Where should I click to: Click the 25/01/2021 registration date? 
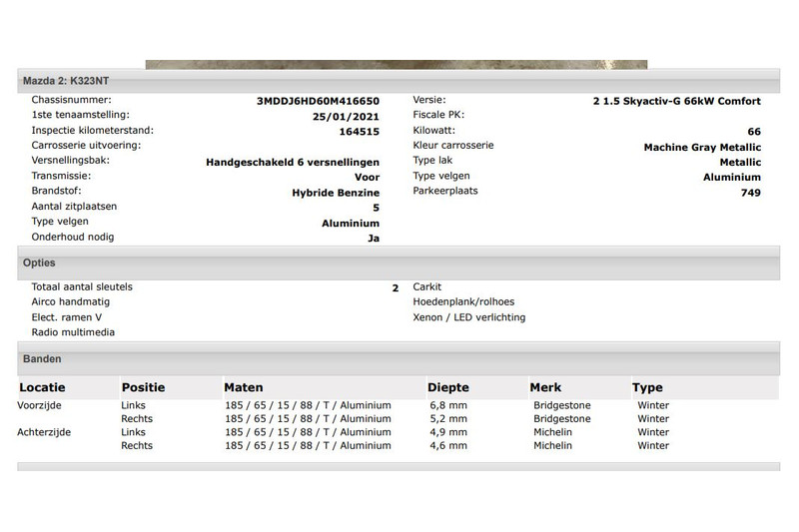[x=346, y=116]
